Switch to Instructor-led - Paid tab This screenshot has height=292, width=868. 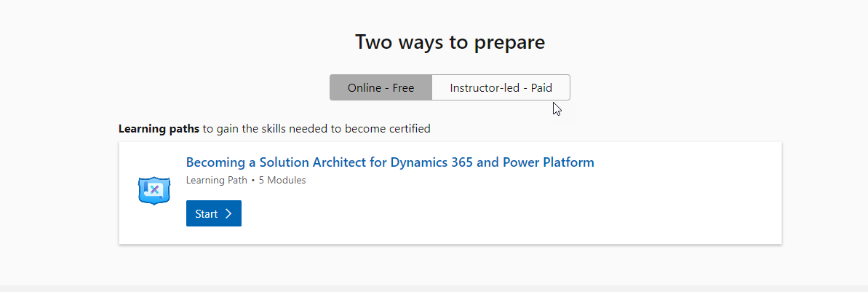click(501, 87)
